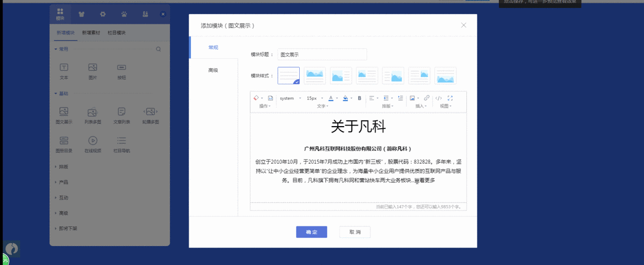Viewport: 644px width, 265px height.
Task: Open the background fill color picker
Action: pos(345,98)
